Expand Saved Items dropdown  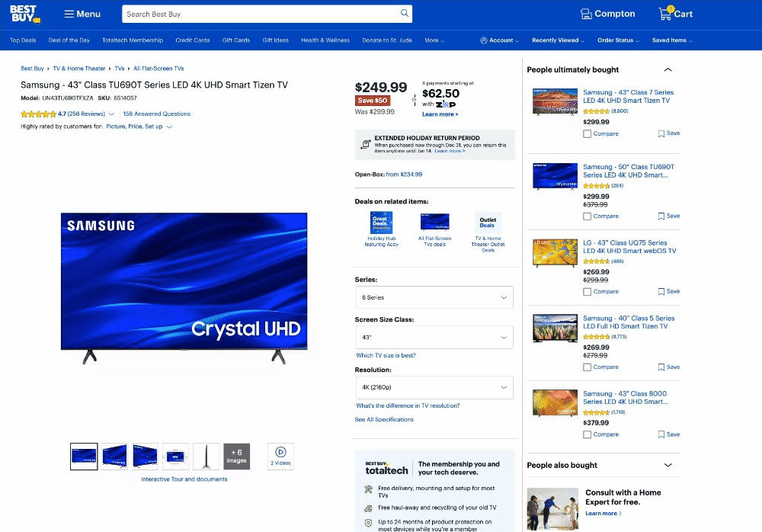click(x=672, y=40)
